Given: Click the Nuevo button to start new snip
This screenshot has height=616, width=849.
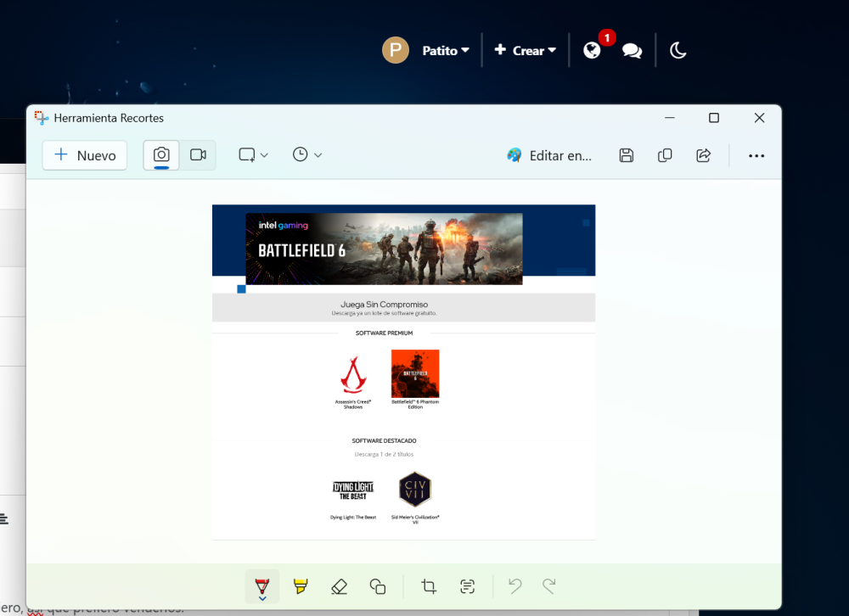Looking at the screenshot, I should [x=85, y=155].
